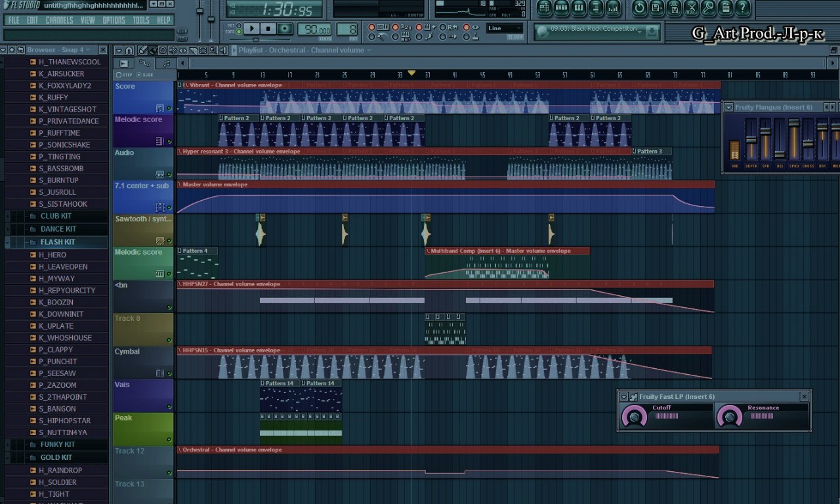The image size is (840, 504).
Task: Click the Cutoff knob in Fruity Fast LP
Action: pyautogui.click(x=634, y=415)
